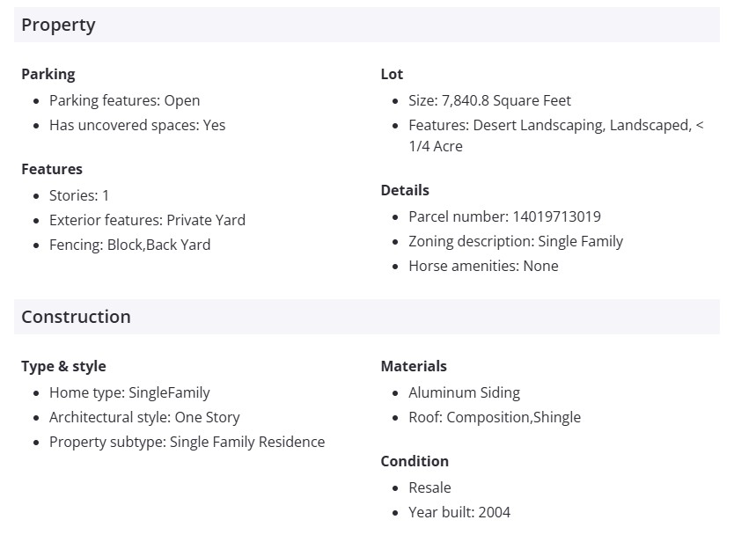Click the 'Home type: SingleFamily' line
The width and height of the screenshot is (756, 542).
[129, 392]
